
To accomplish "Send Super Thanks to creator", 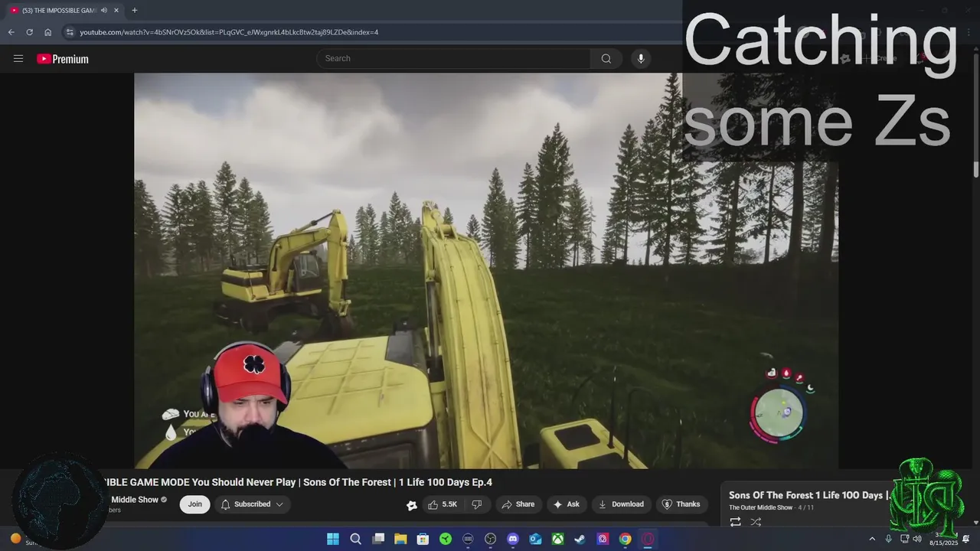I will [x=681, y=504].
